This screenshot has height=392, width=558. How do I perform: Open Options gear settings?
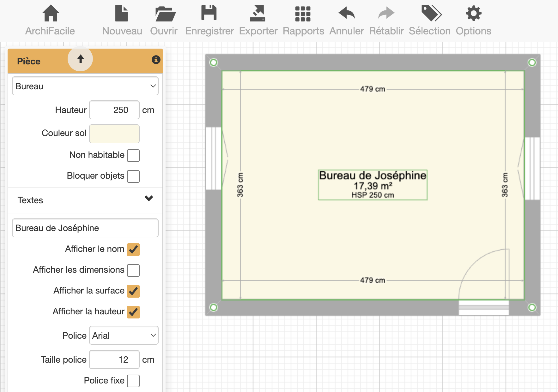pos(473,14)
